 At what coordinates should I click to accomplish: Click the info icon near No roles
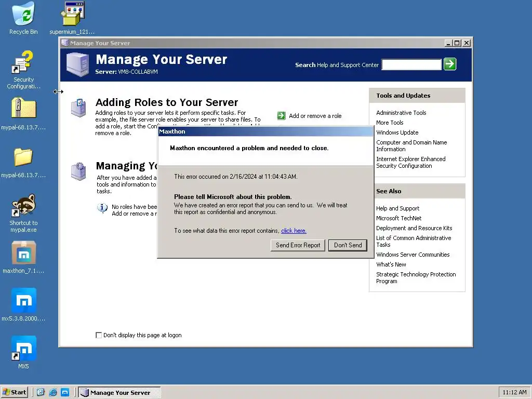point(102,207)
